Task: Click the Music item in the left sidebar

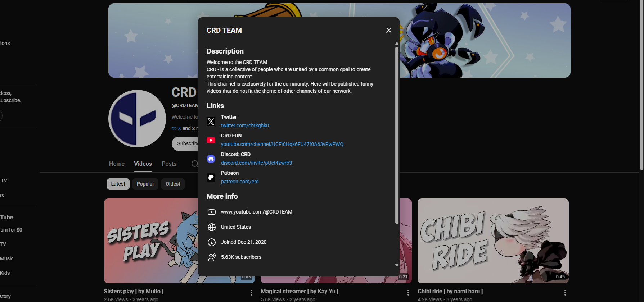Action: pos(7,258)
